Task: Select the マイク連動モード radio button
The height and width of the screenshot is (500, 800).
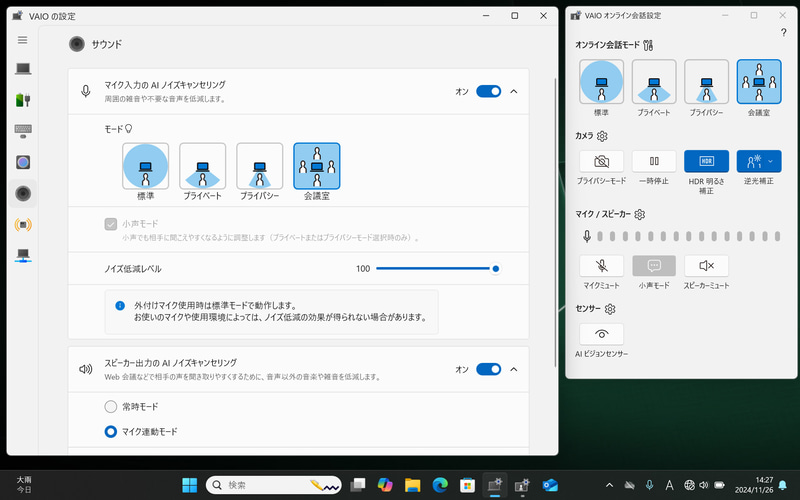Action: tap(111, 432)
